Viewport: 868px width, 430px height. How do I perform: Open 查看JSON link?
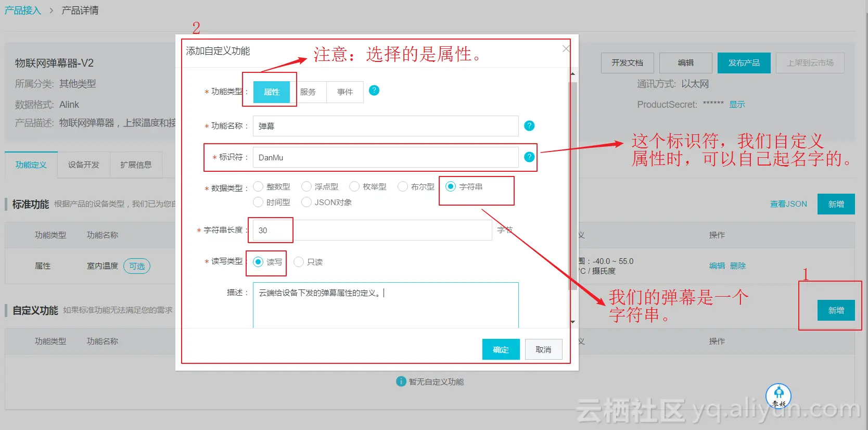[788, 204]
